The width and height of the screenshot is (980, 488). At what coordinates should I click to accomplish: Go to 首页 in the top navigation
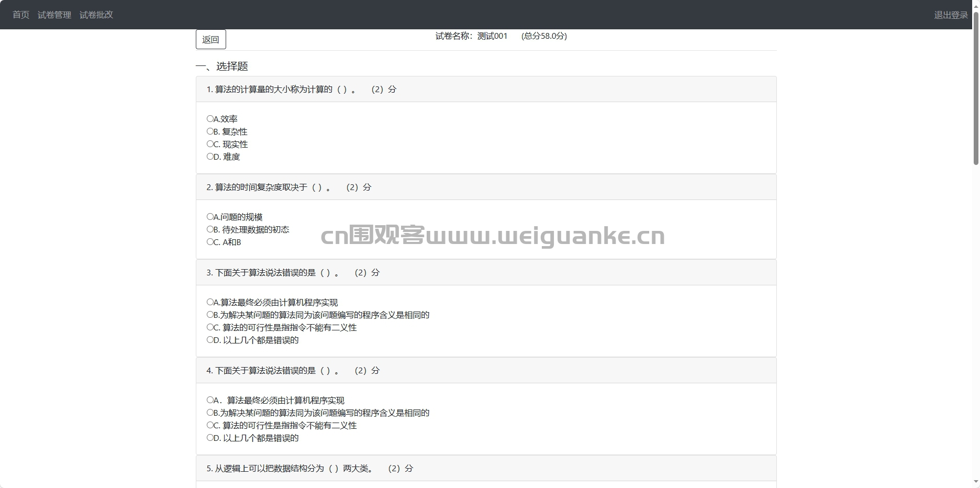click(21, 15)
